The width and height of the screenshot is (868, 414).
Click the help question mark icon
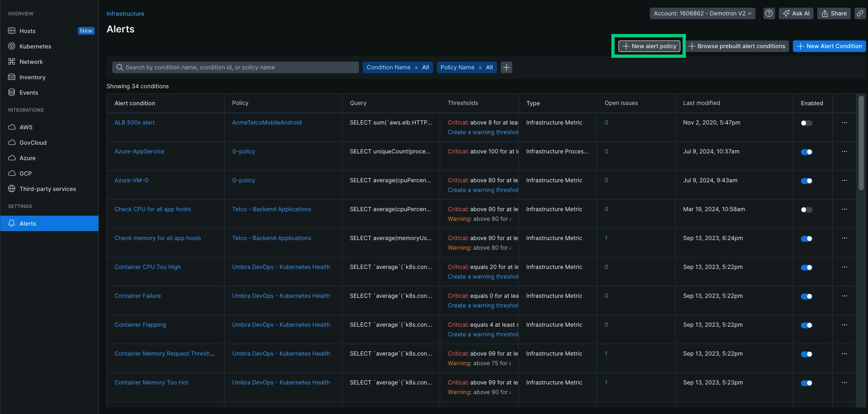click(769, 13)
